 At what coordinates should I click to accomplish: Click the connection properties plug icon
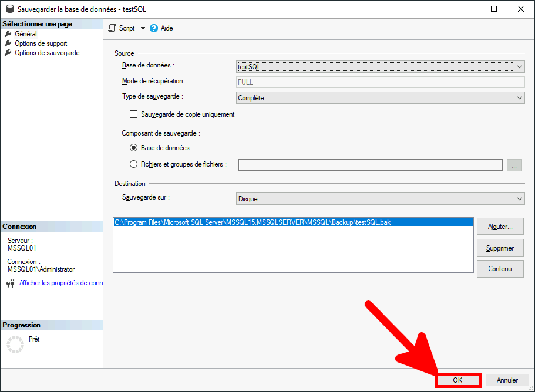[x=10, y=283]
